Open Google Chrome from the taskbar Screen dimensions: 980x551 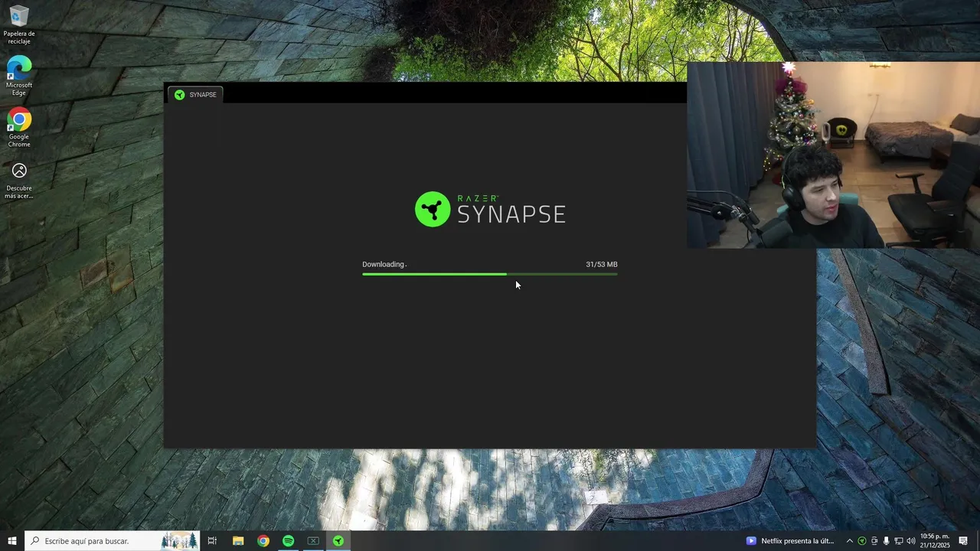(263, 541)
